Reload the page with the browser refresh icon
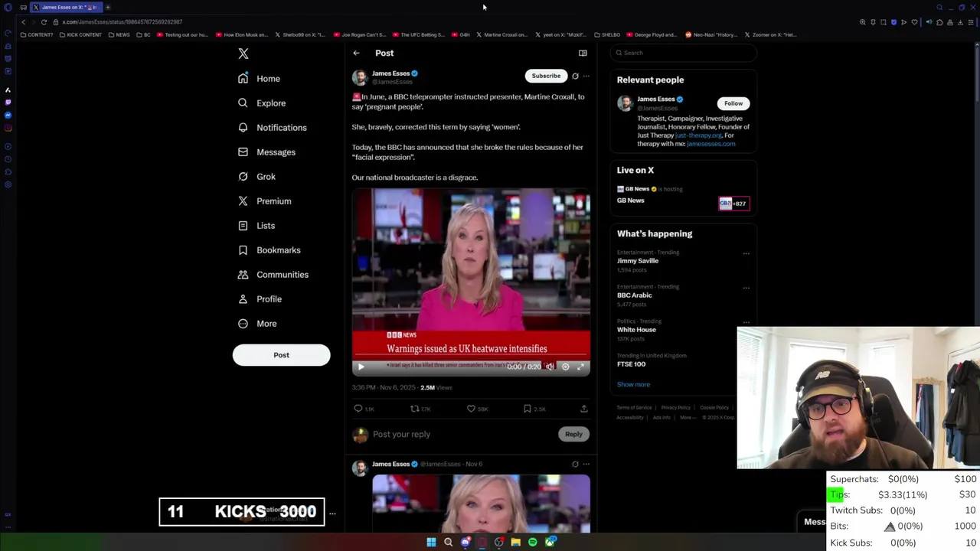Viewport: 980px width, 551px height. [x=44, y=22]
